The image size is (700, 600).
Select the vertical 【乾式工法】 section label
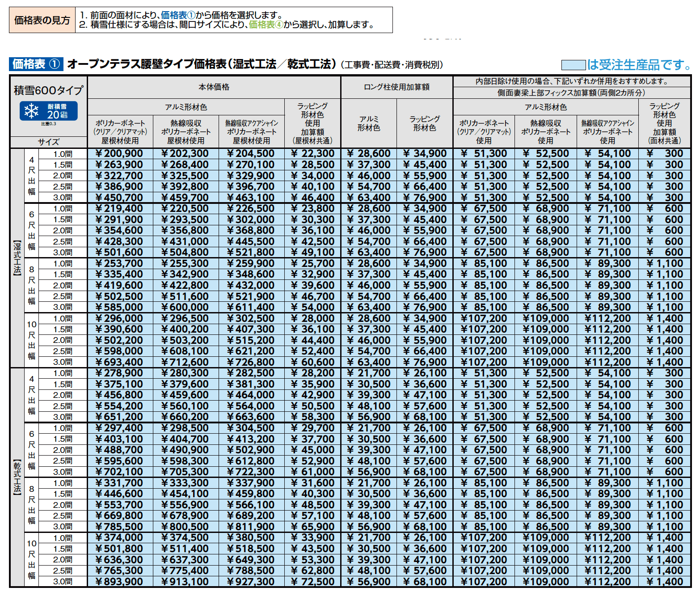tap(17, 477)
